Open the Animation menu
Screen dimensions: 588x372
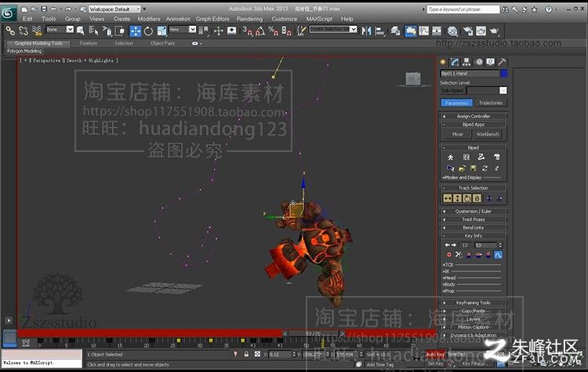point(178,19)
